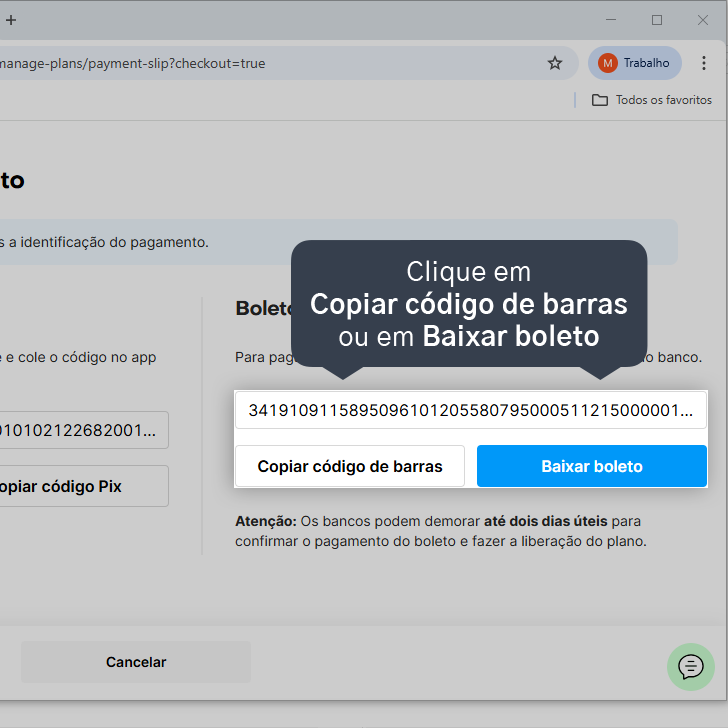Image resolution: width=728 pixels, height=728 pixels.
Task: Click the Baixar boleto button
Action: click(592, 466)
